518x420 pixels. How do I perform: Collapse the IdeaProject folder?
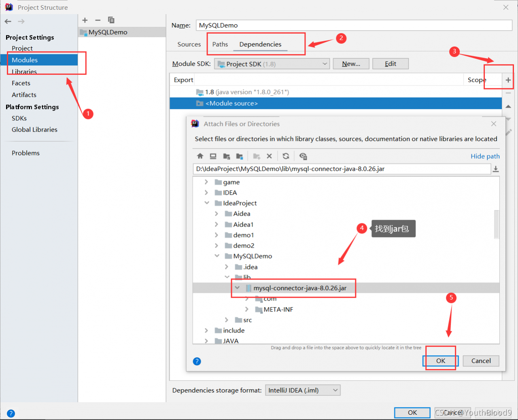(x=207, y=203)
